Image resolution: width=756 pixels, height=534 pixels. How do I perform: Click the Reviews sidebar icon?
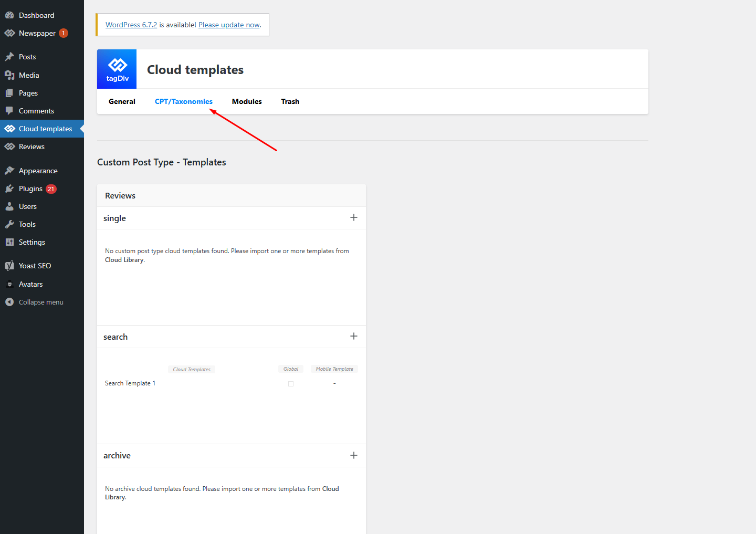tap(9, 146)
